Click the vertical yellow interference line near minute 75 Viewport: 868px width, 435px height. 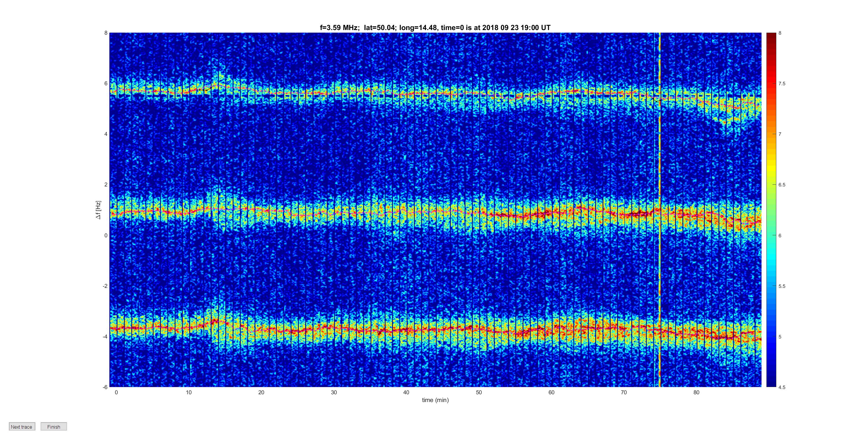(x=659, y=210)
